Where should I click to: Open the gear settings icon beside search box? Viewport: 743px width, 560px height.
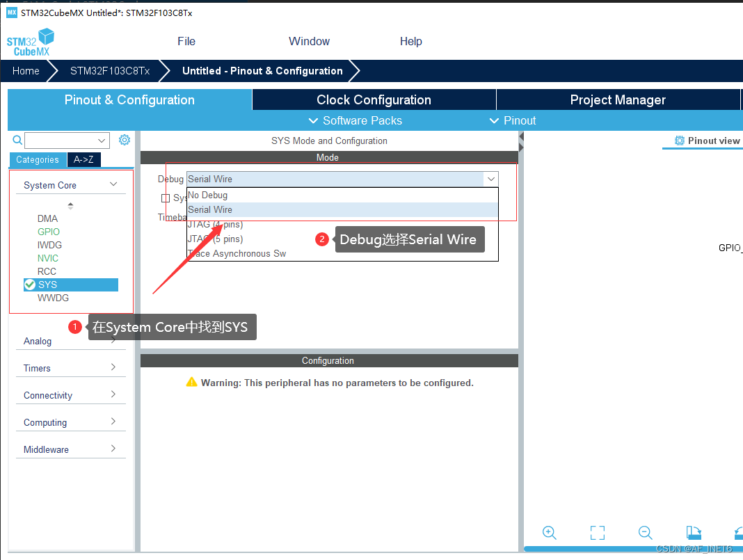124,140
